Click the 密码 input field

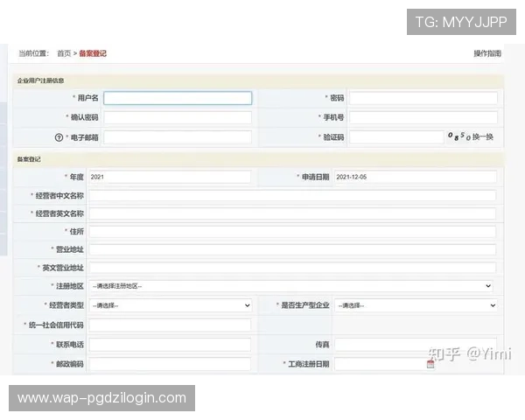[423, 98]
